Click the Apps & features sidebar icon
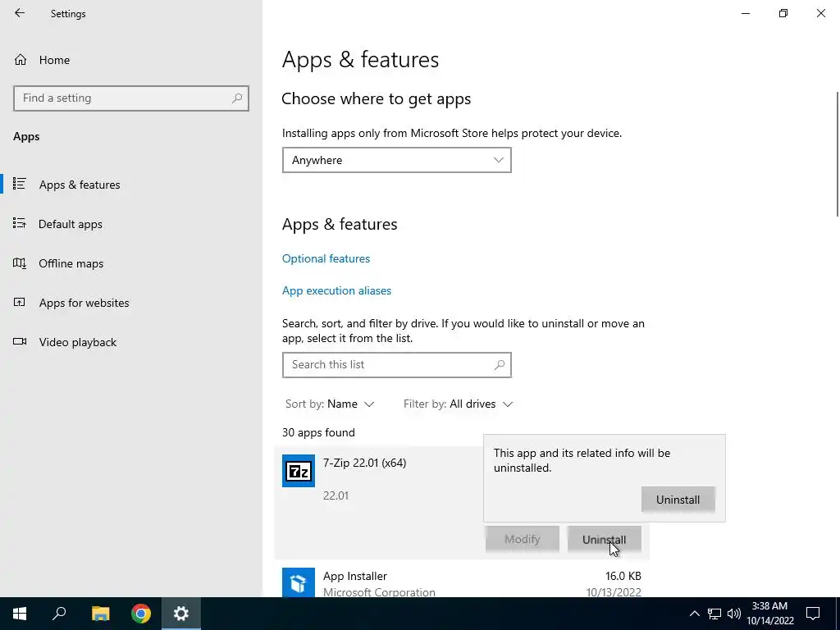This screenshot has height=630, width=840. pyautogui.click(x=20, y=185)
